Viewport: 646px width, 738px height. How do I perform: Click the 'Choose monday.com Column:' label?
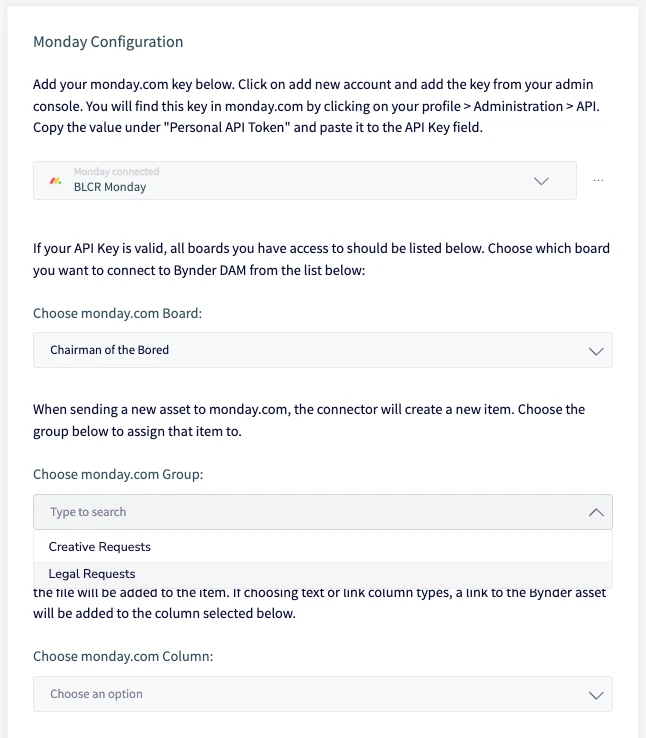(123, 657)
